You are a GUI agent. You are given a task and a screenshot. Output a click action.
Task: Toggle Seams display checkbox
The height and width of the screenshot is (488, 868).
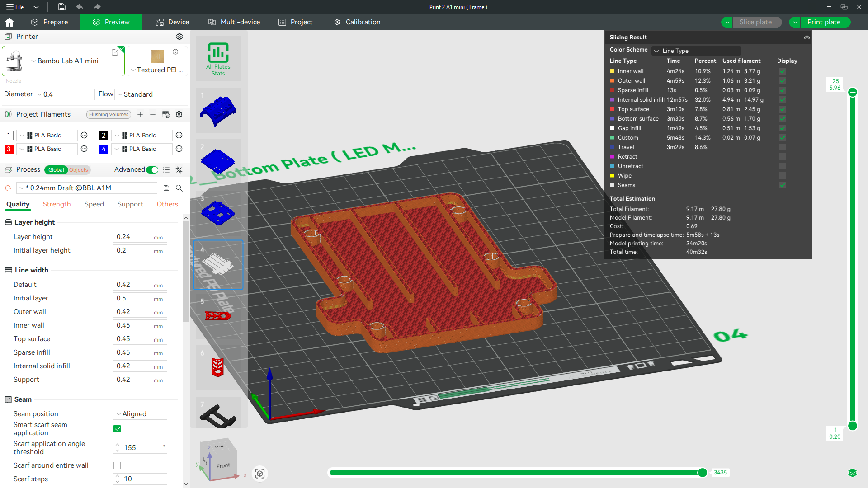[783, 185]
